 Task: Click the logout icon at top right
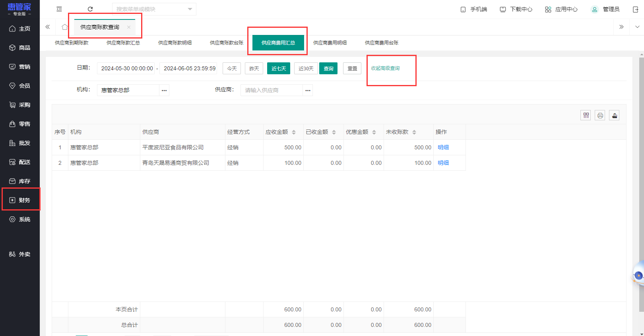point(636,10)
